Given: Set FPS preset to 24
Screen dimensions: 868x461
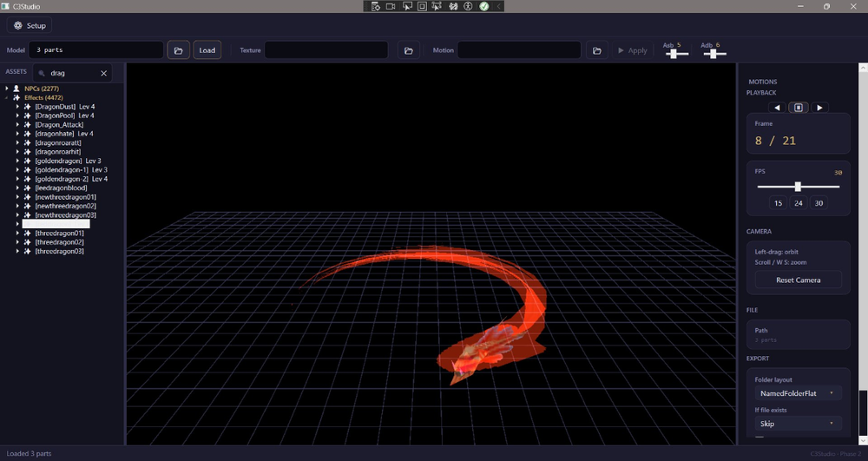Looking at the screenshot, I should [x=799, y=203].
